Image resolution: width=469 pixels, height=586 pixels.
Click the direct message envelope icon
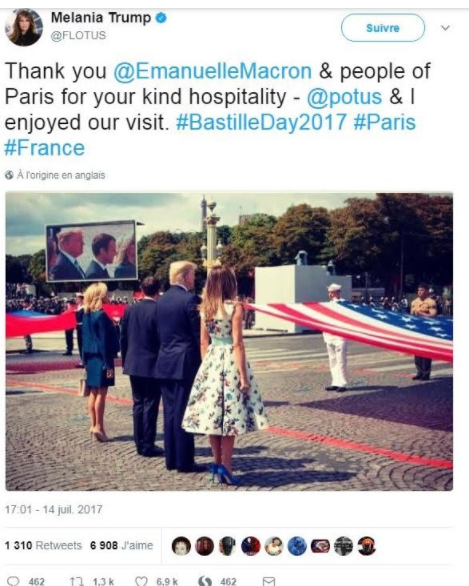coord(269,581)
